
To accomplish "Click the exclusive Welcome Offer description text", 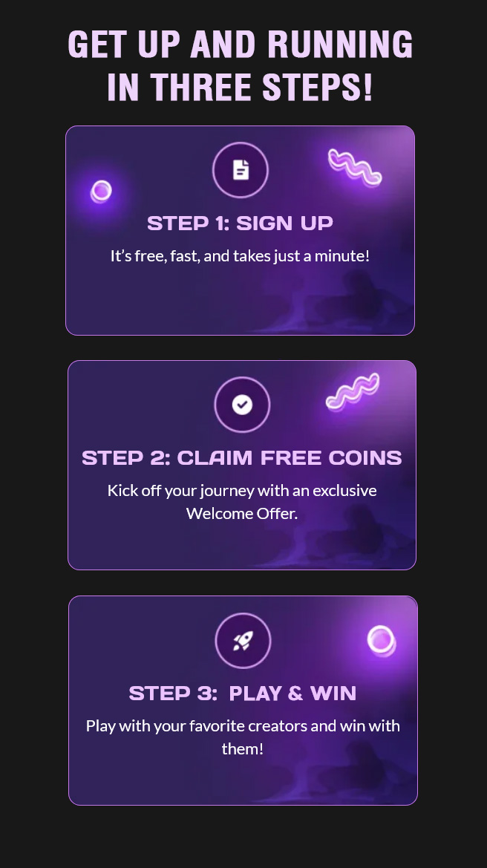I will point(243,501).
